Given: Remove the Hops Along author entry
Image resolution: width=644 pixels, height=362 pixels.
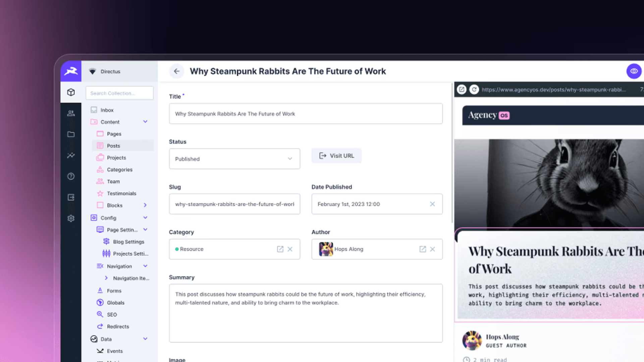Looking at the screenshot, I should (x=433, y=249).
